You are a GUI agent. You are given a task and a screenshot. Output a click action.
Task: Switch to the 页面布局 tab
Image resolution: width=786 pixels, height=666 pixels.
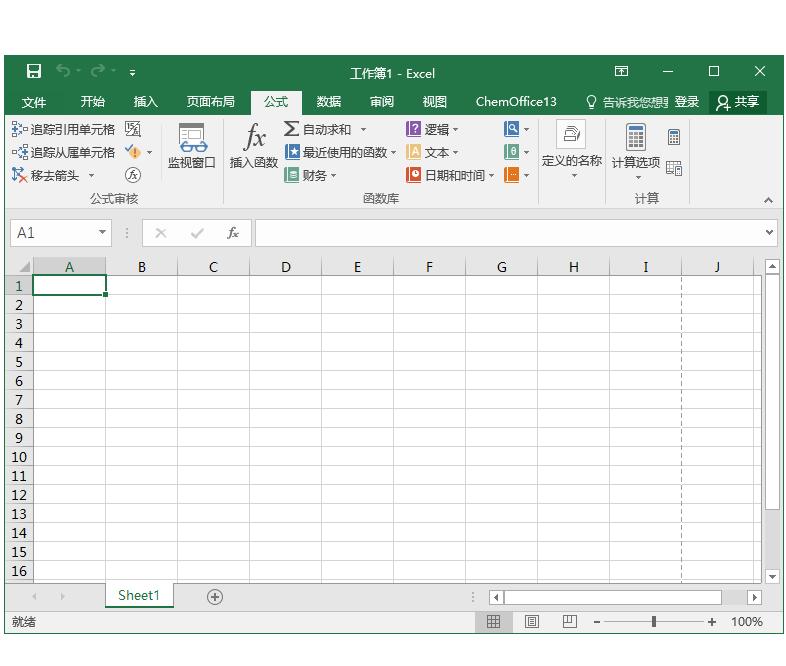[x=211, y=102]
